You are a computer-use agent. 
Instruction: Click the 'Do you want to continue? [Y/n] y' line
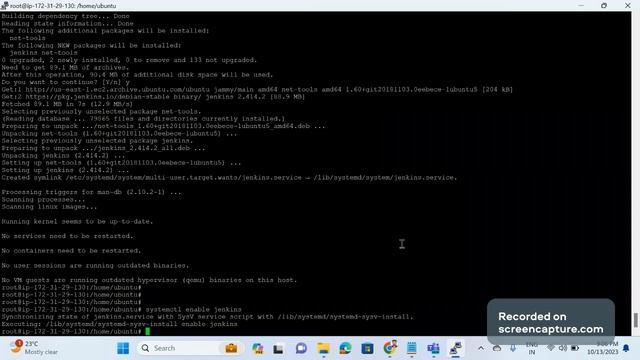[65, 82]
